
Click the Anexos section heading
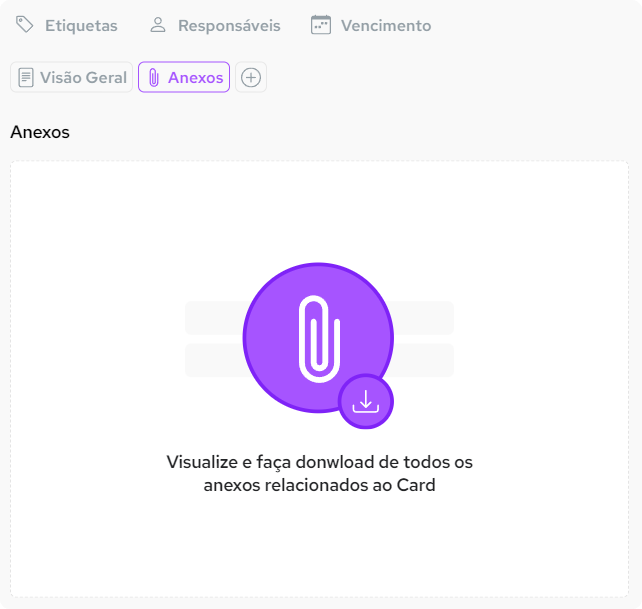pos(40,132)
